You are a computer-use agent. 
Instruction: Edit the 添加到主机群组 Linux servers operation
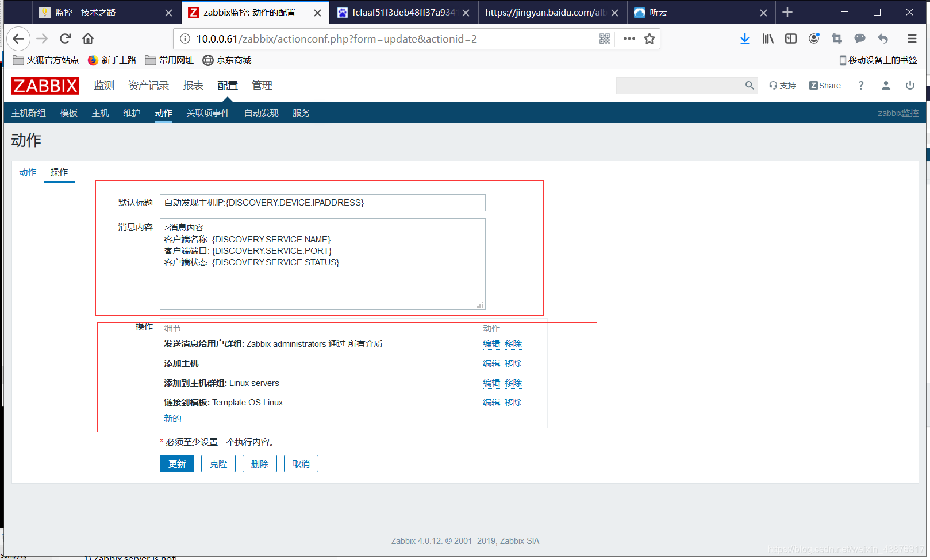pyautogui.click(x=491, y=383)
